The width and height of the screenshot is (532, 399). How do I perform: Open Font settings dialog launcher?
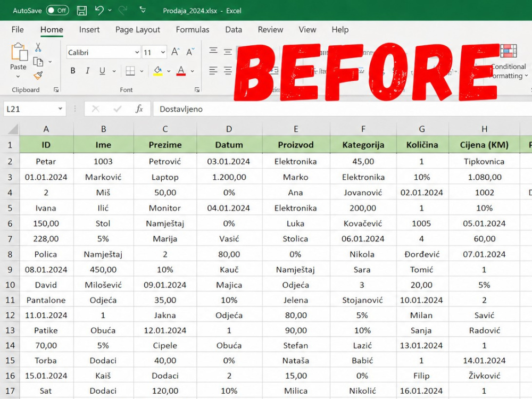coord(197,90)
